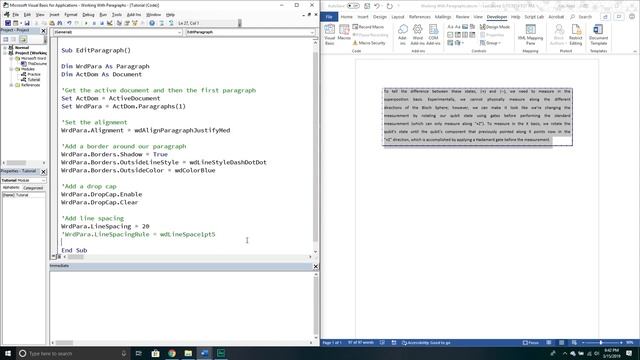Open Word Add-ins in the ribbon
640x360 pixels.
click(x=417, y=35)
